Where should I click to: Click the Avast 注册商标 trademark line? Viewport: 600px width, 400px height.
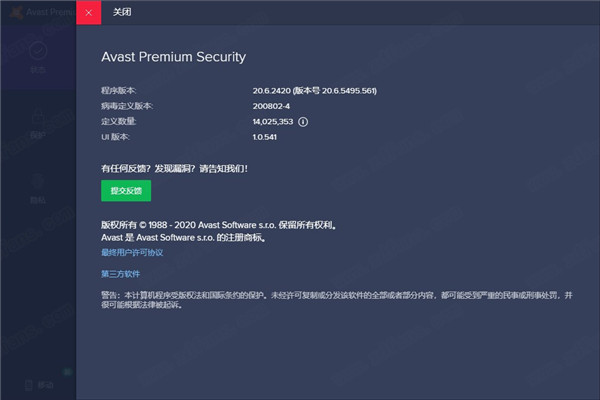(x=185, y=239)
